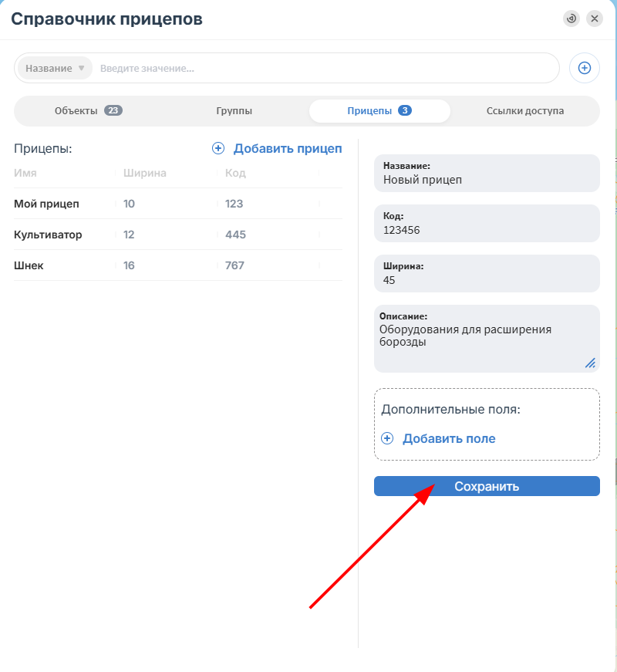This screenshot has width=617, height=672.
Task: Switch to the Группы tab
Action: click(234, 110)
